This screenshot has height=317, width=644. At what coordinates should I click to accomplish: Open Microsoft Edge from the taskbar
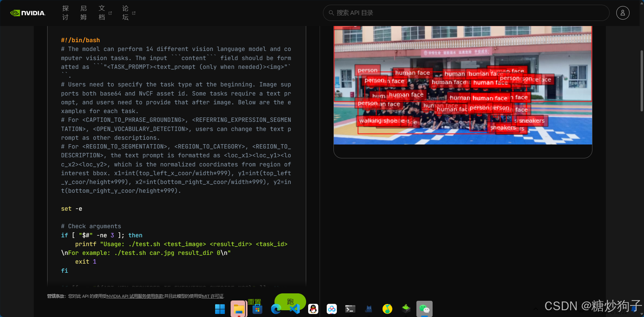click(x=276, y=309)
